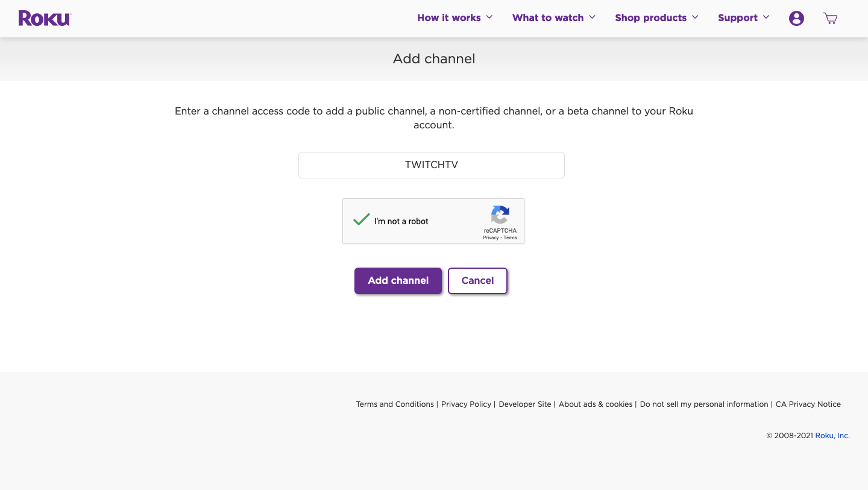Click the reCAPTCHA logo icon
This screenshot has height=490, width=868.
[500, 215]
